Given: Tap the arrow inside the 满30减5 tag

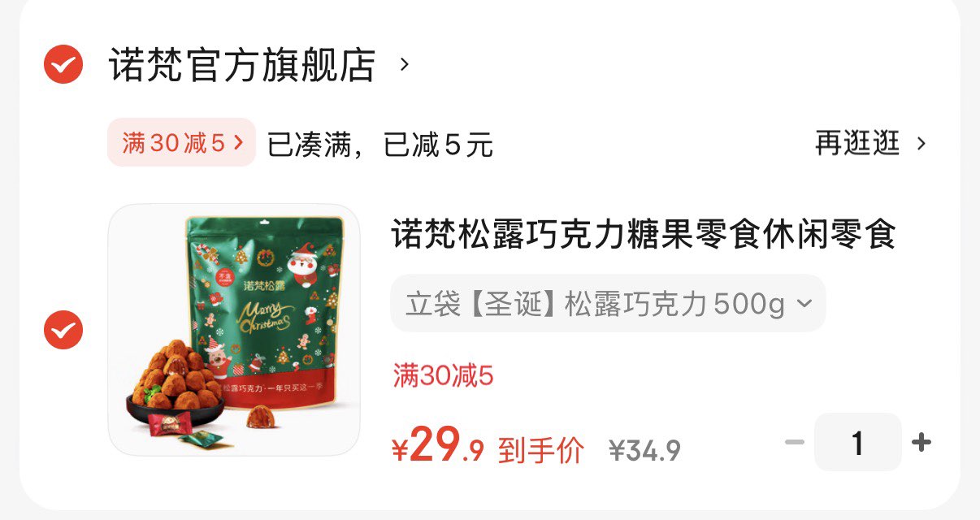Looking at the screenshot, I should click(238, 143).
